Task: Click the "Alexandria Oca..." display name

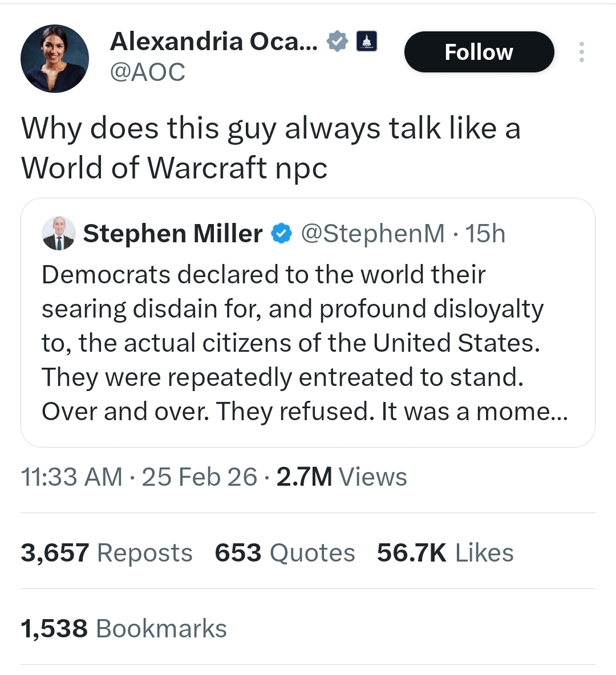Action: pos(214,41)
